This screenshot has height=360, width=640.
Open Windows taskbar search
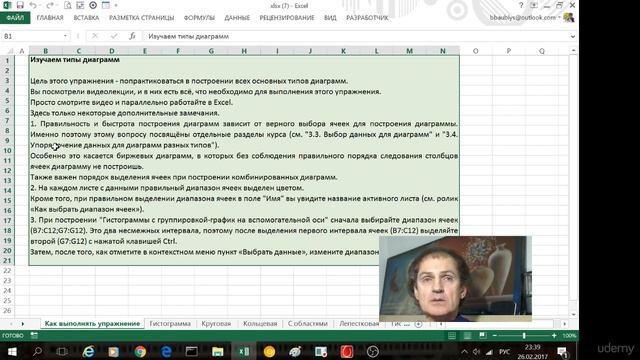[37, 351]
